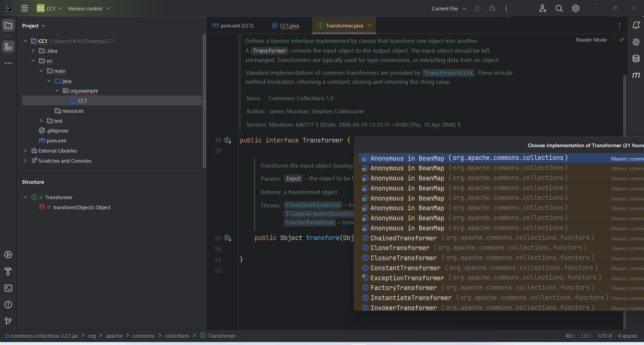This screenshot has height=345, width=644.
Task: Switch to CC1.java tab
Action: coord(285,25)
